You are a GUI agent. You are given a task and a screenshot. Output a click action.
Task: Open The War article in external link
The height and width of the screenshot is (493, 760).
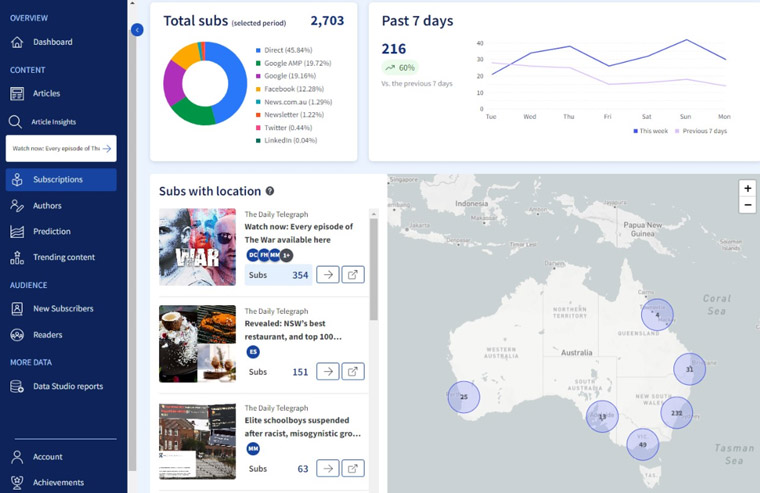[x=353, y=274]
